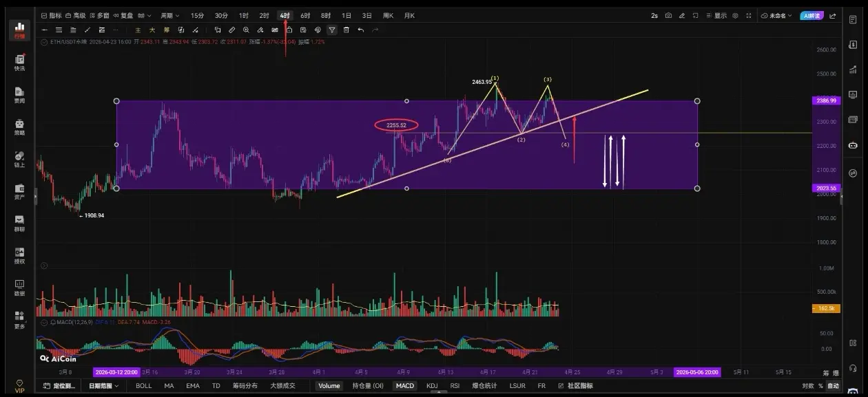Viewport: 868px width, 397px height.
Task: Open the notes panel icon on right sidebar
Action: [853, 20]
